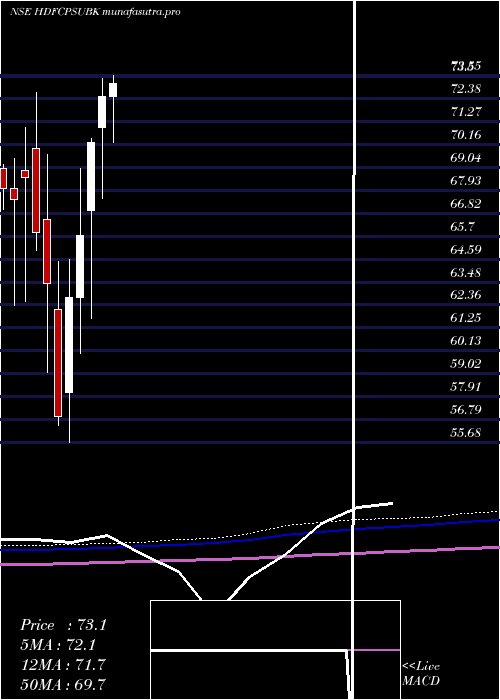
Task: Click the tall red candlestick bottoming near 56.79
Action: [x=58, y=362]
